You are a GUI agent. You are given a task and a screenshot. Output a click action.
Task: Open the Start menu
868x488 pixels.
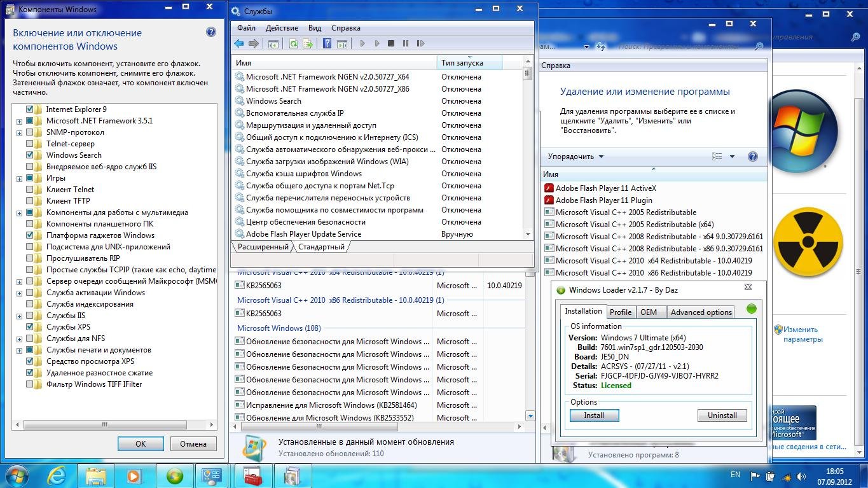tap(17, 475)
